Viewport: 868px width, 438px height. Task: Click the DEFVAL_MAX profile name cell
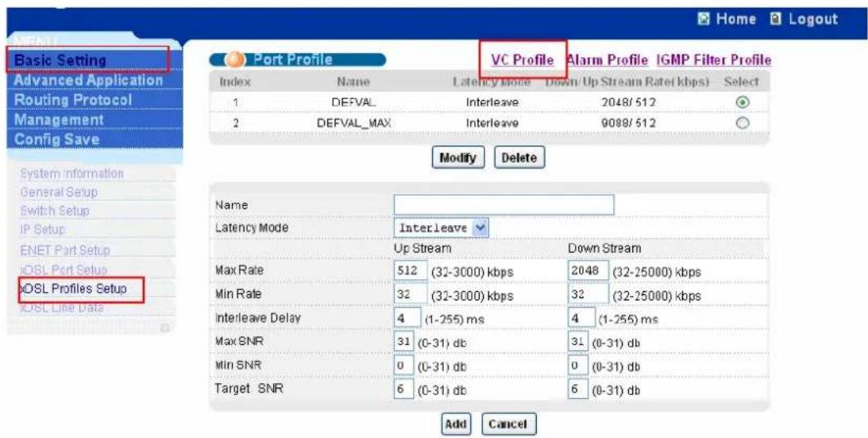tap(353, 122)
